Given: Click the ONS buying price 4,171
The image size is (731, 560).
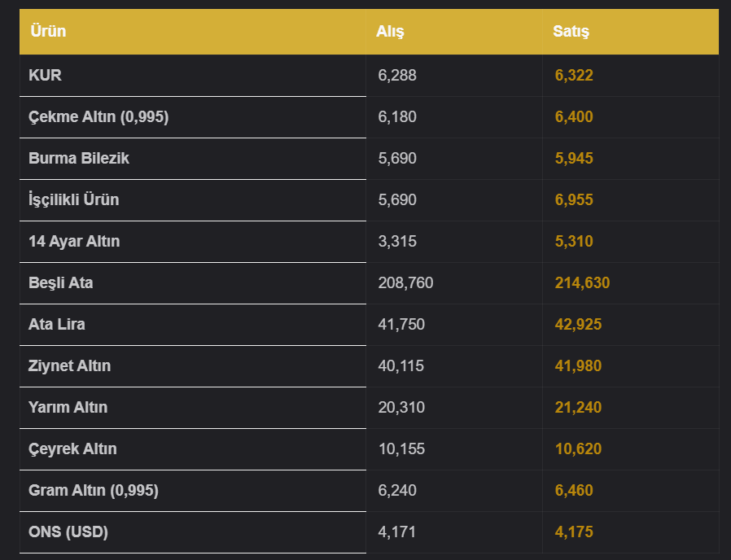Looking at the screenshot, I should click(396, 532).
